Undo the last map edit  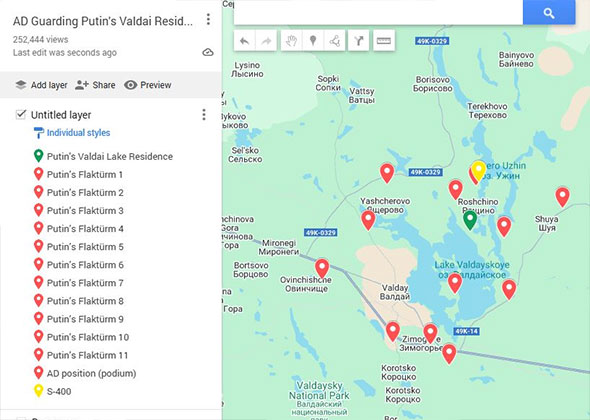point(244,41)
